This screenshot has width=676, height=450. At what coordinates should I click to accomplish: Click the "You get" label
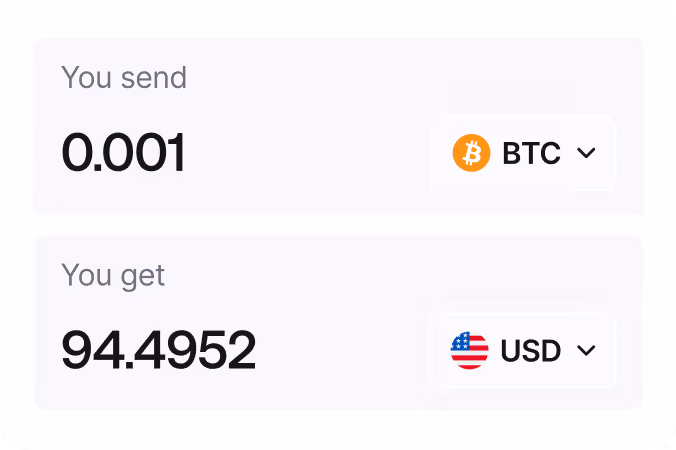113,275
